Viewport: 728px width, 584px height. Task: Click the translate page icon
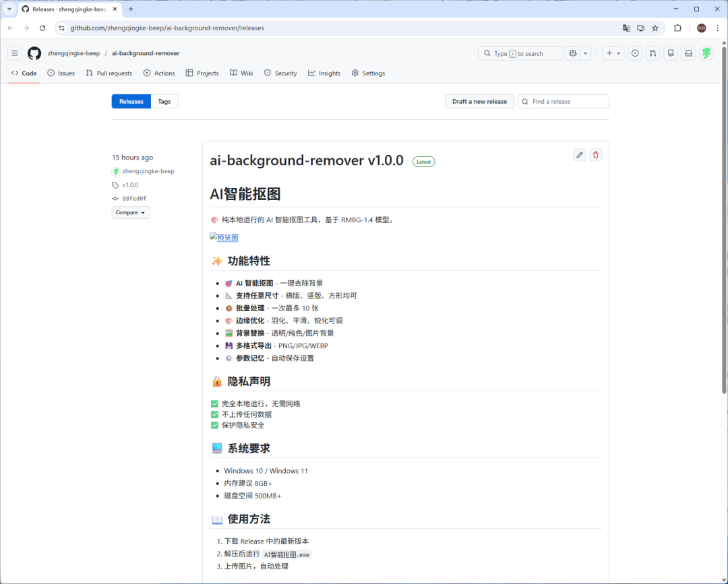626,28
